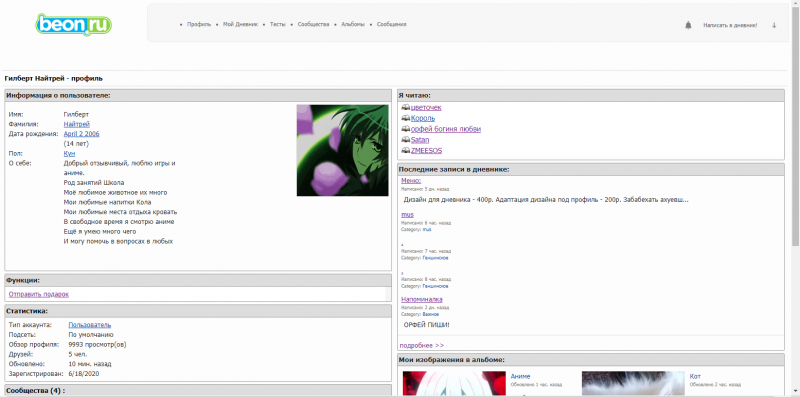Open the цветочек reading list link
The height and width of the screenshot is (397, 800).
[x=426, y=108]
